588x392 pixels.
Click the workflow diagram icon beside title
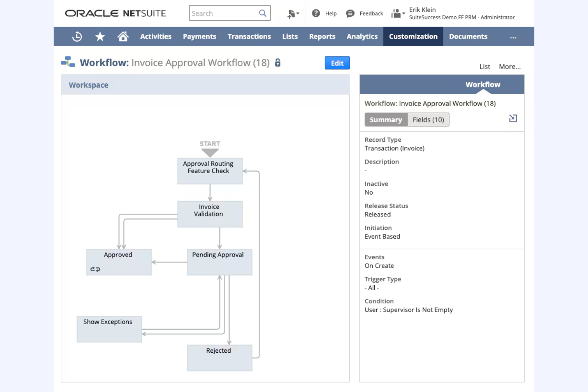(x=68, y=62)
